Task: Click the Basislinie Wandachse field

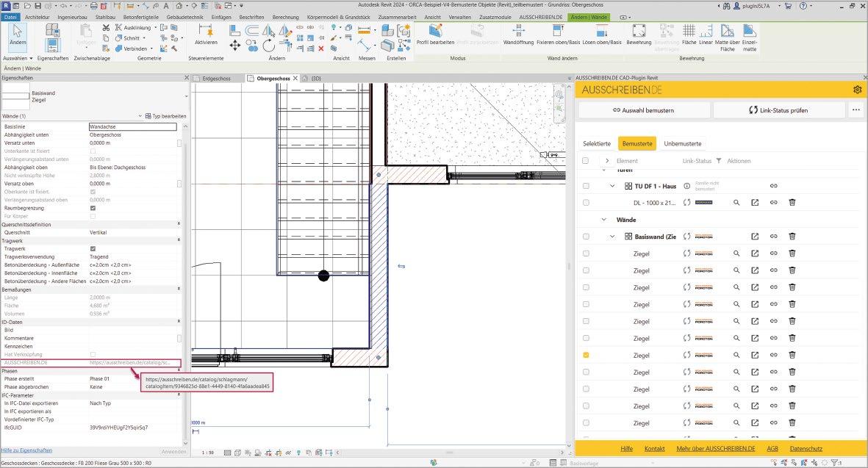Action: pos(133,126)
